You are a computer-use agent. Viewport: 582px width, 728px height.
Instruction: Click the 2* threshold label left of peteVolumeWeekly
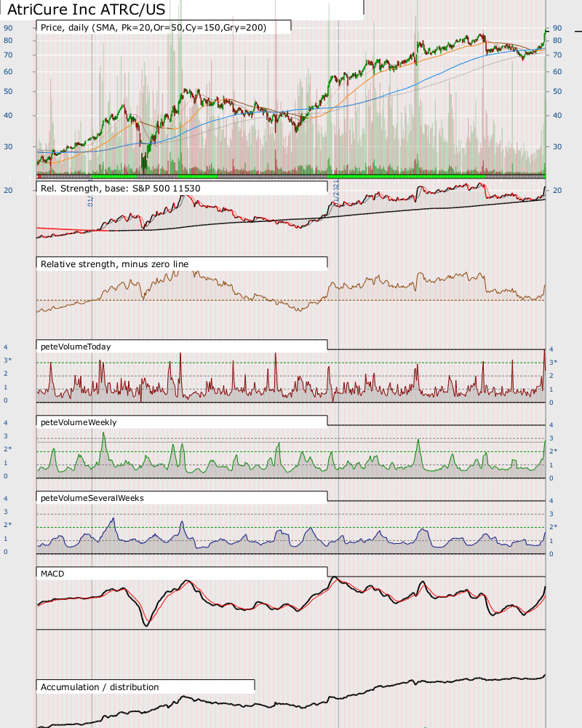pyautogui.click(x=8, y=449)
